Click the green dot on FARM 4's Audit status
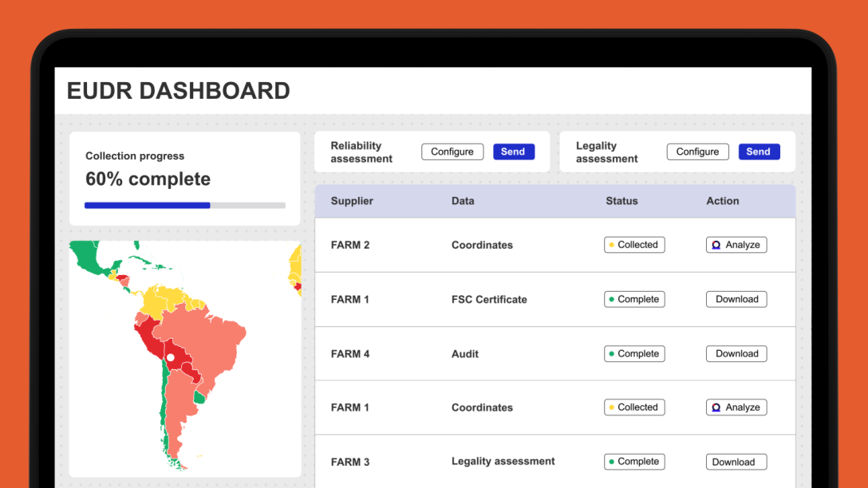 click(x=611, y=353)
